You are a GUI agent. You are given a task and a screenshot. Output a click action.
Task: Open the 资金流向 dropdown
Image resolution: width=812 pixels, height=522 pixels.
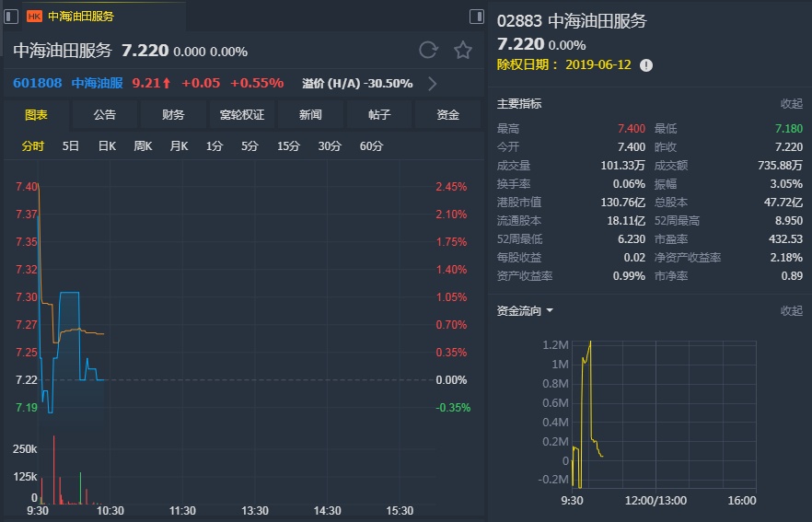(x=550, y=311)
